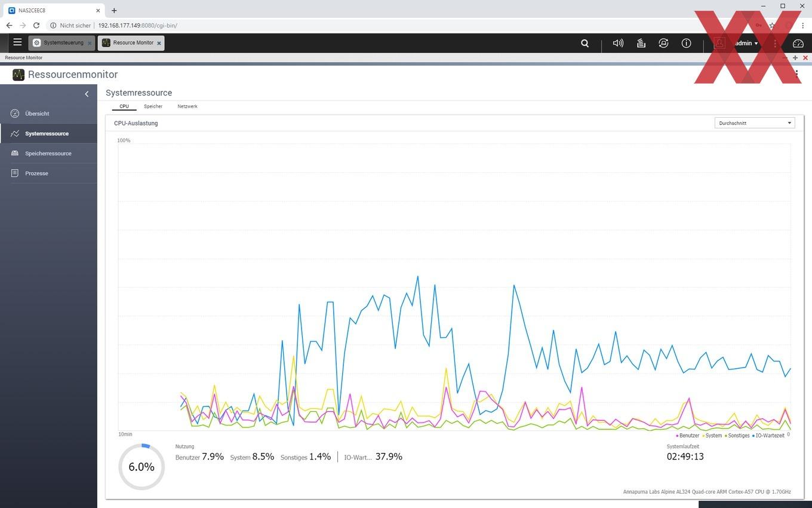The height and width of the screenshot is (508, 812).
Task: Toggle the System legend entry
Action: tap(712, 436)
